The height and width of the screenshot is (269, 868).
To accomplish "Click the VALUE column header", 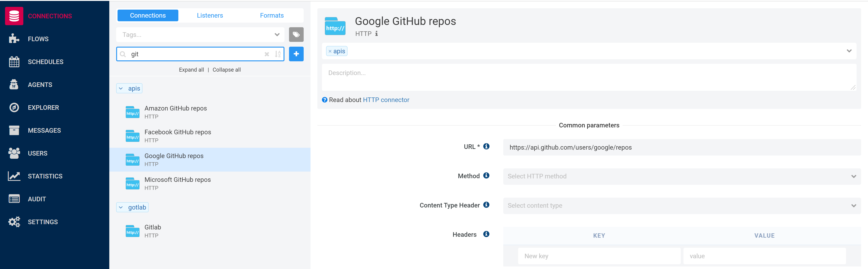I will point(764,236).
